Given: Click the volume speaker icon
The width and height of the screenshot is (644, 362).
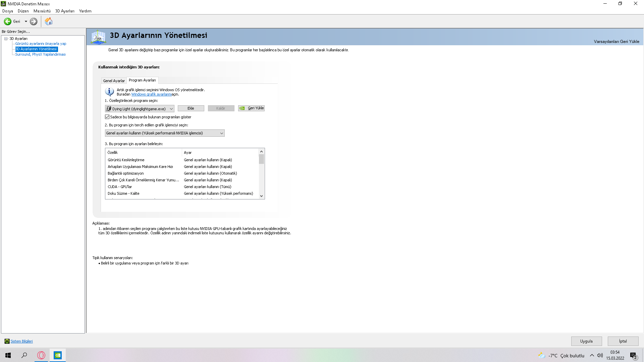Looking at the screenshot, I should pos(600,355).
